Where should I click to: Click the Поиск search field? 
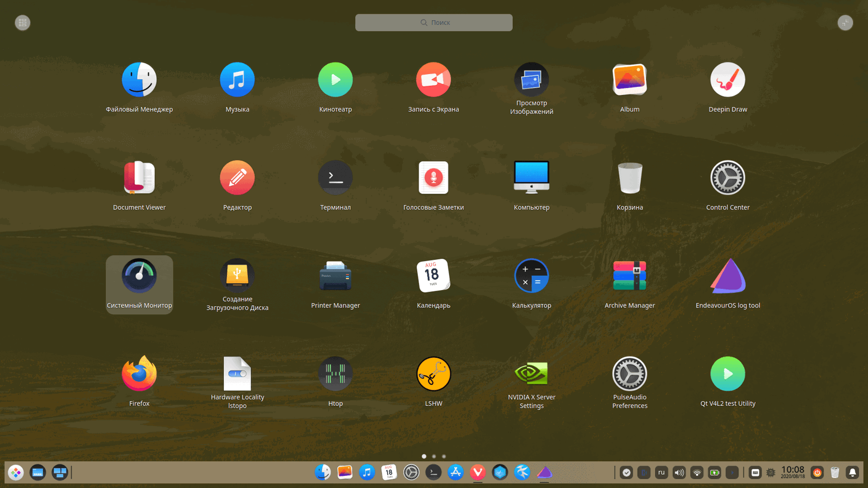point(434,23)
